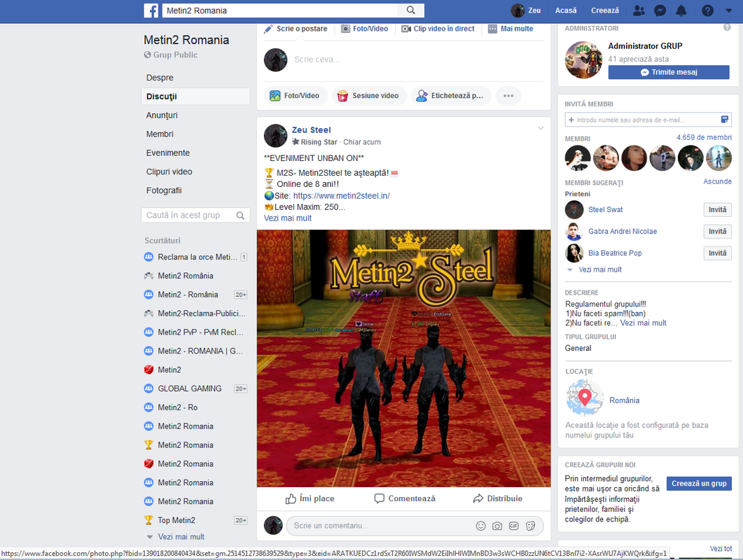Expand suggested members Vezi mai mult
Image resolution: width=743 pixels, height=560 pixels.
pyautogui.click(x=599, y=269)
